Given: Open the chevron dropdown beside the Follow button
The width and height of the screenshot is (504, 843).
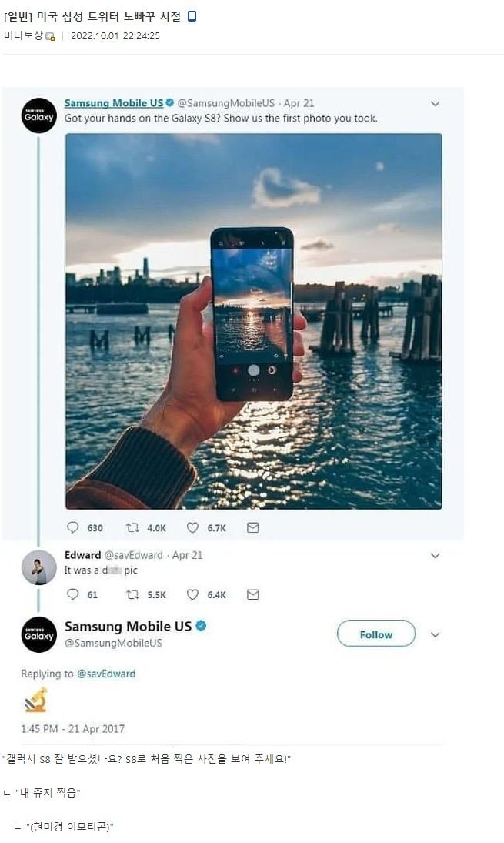Looking at the screenshot, I should click(x=435, y=634).
